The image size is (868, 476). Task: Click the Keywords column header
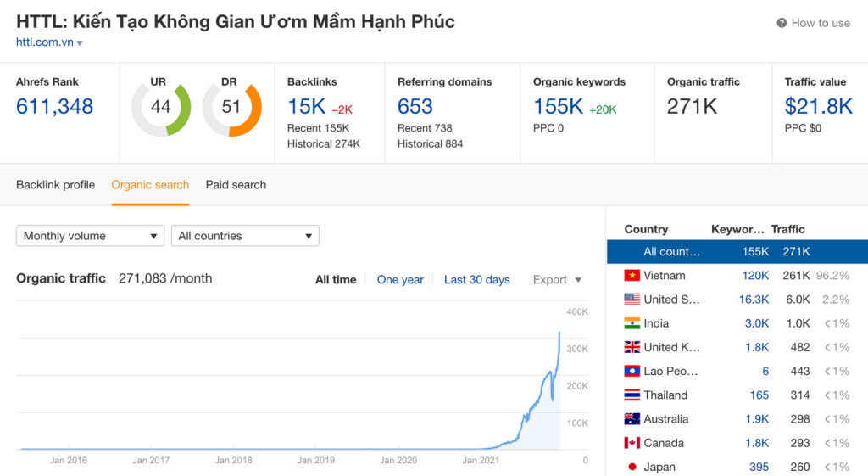(737, 229)
